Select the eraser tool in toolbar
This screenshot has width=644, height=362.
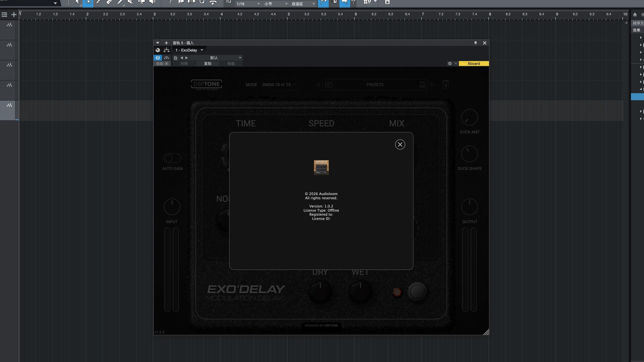coord(109,2)
